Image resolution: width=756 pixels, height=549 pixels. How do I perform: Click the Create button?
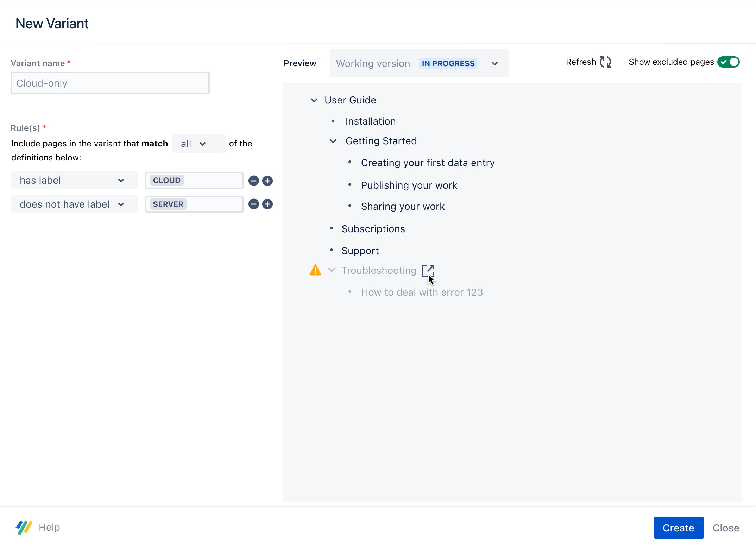click(678, 528)
